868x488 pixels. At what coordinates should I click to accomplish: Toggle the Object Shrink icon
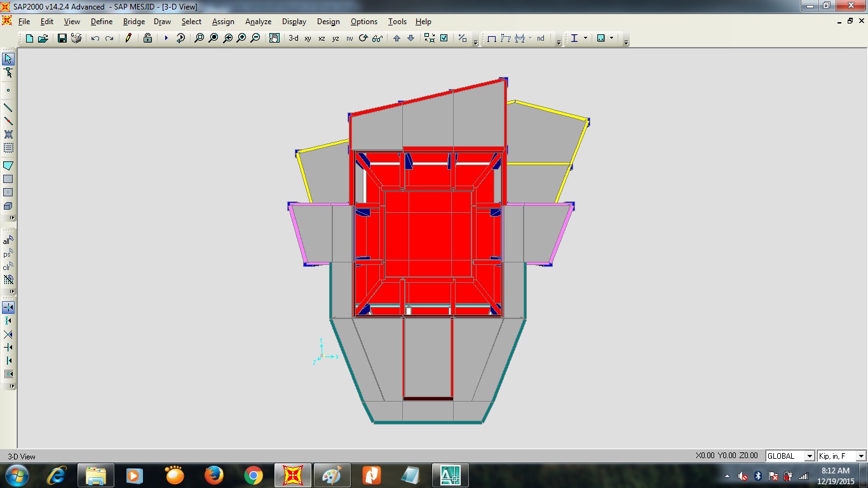430,38
